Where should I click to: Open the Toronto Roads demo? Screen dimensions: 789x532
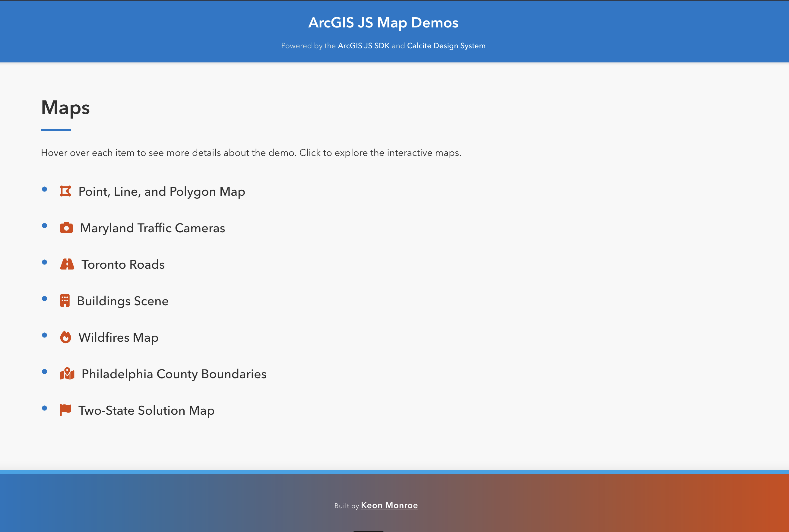click(x=123, y=264)
